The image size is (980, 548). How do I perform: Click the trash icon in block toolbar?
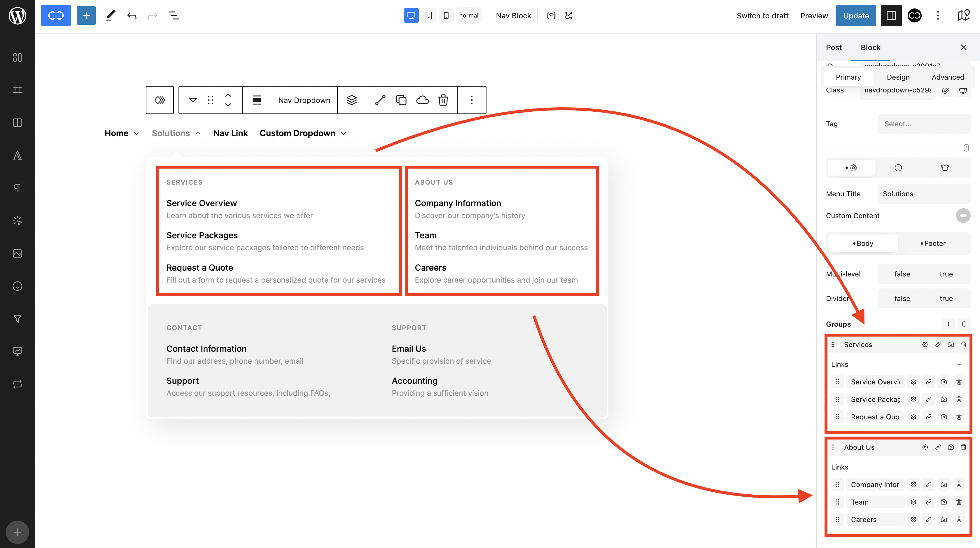coord(443,100)
